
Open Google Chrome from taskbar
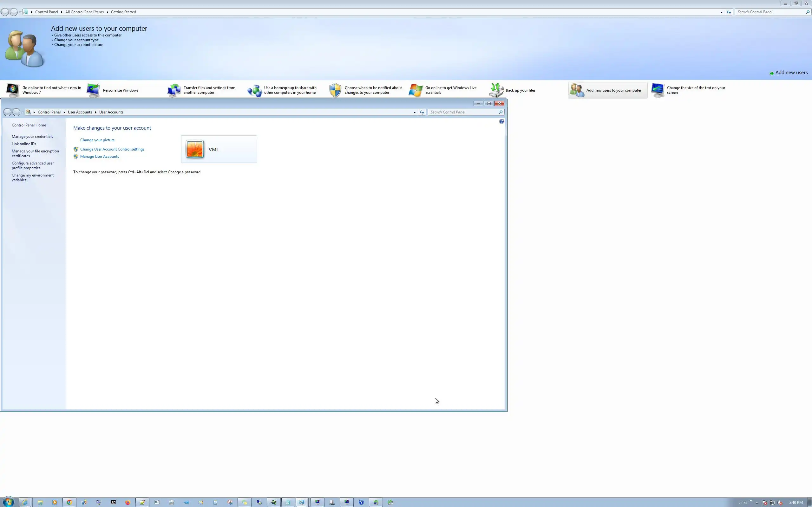click(x=69, y=502)
